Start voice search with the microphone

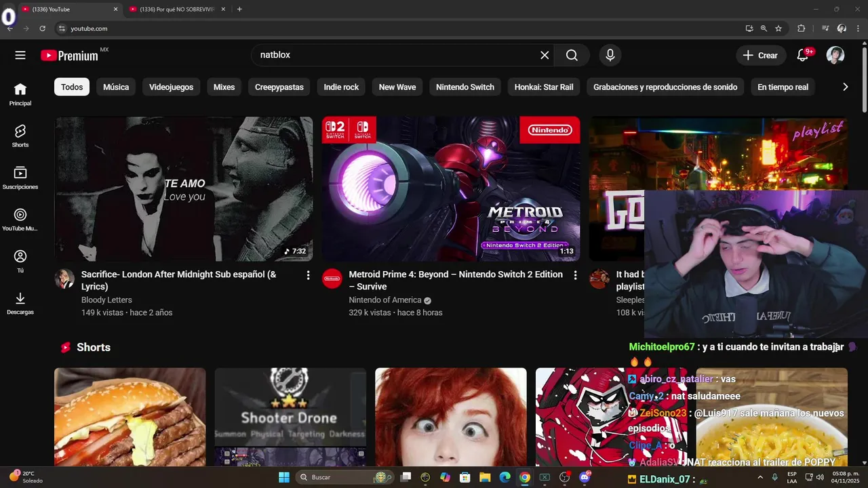point(610,55)
